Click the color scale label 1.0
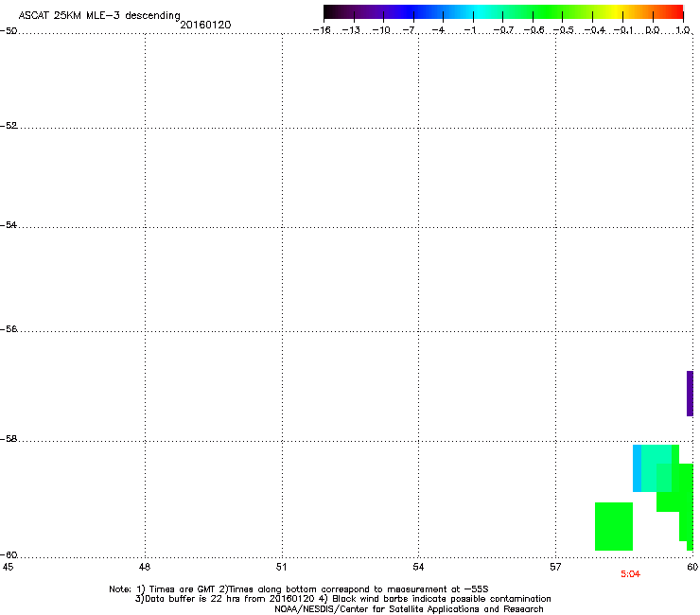Screen dimensions: 700x615 pos(683,30)
